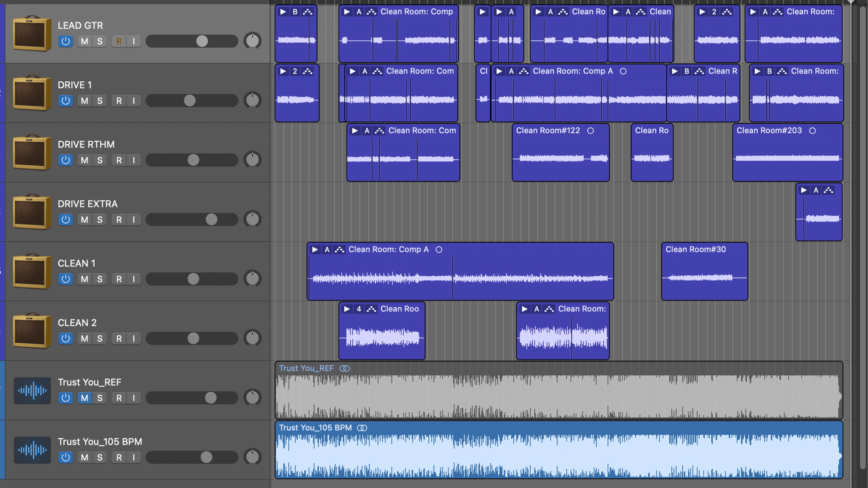Click the DRIVE 1 amp track icon

(x=32, y=93)
